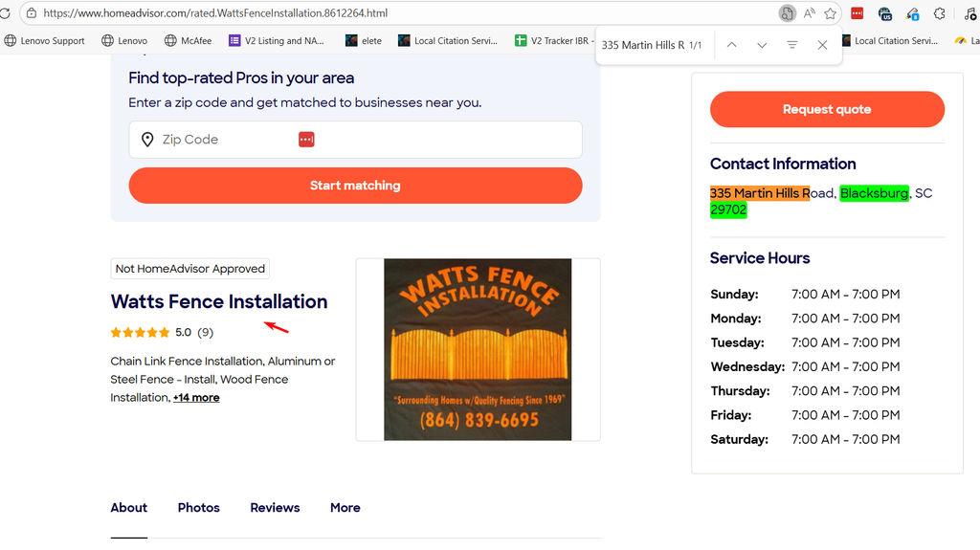
Task: Click the five-star rating icons
Action: 140,333
